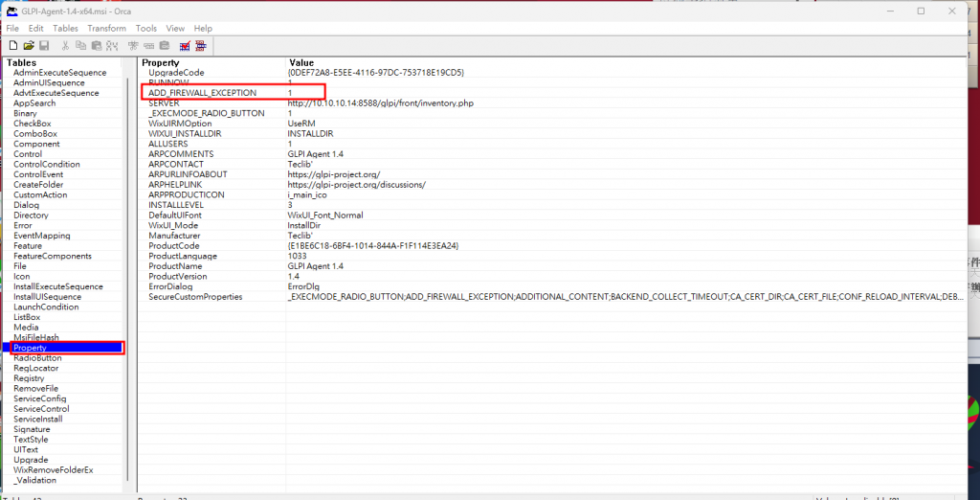
Task: Click the Orca app icon in the title bar
Action: click(x=11, y=11)
